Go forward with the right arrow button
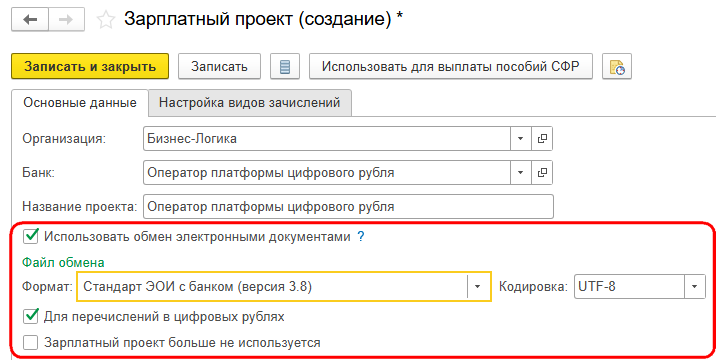Screen dimensions: 716x360 (66, 20)
